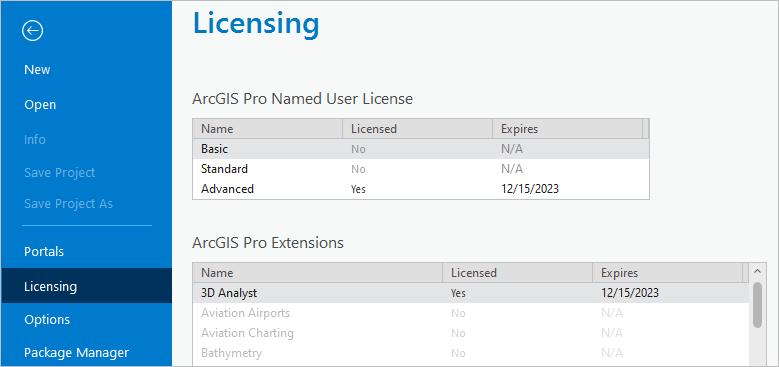Click the Licensing page title
The height and width of the screenshot is (367, 779).
click(x=256, y=23)
